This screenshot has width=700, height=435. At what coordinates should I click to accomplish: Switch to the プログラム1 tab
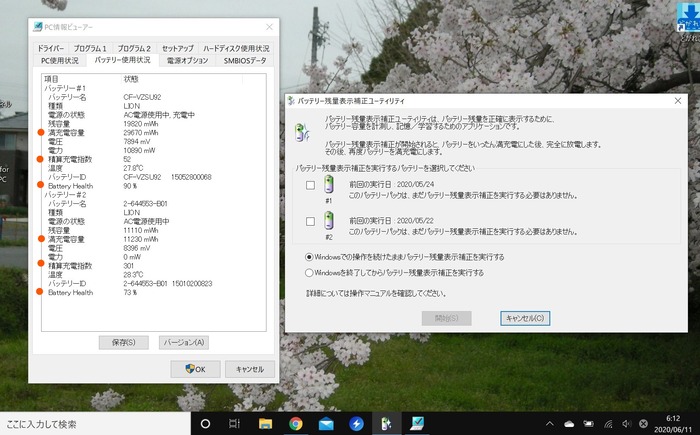point(90,48)
